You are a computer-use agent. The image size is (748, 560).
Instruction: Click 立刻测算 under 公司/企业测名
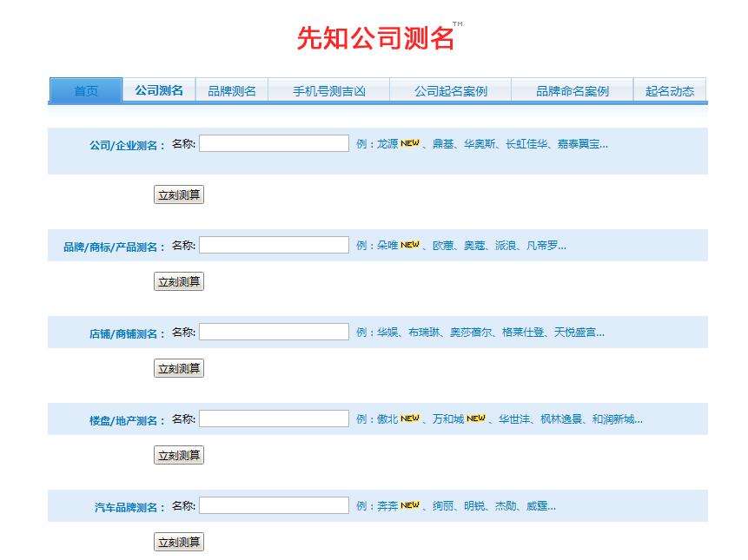tap(179, 194)
